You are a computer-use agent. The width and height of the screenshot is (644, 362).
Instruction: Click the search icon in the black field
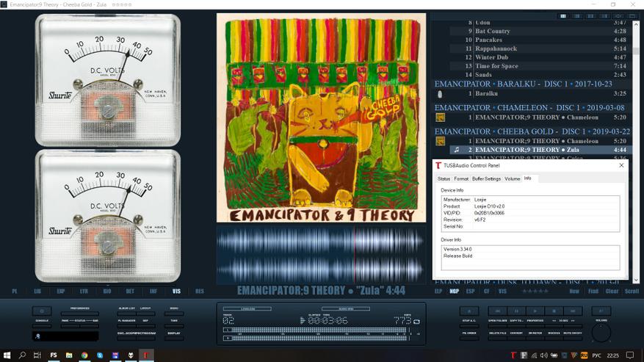(x=37, y=336)
